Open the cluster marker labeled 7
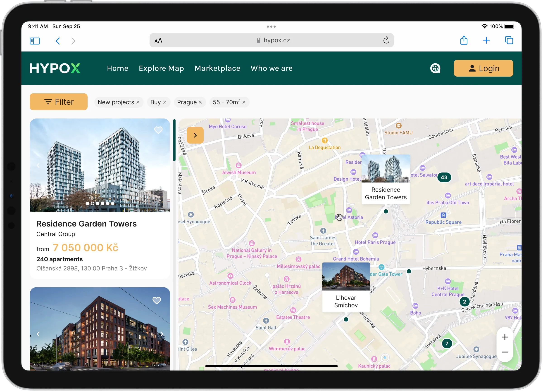 [x=447, y=344]
